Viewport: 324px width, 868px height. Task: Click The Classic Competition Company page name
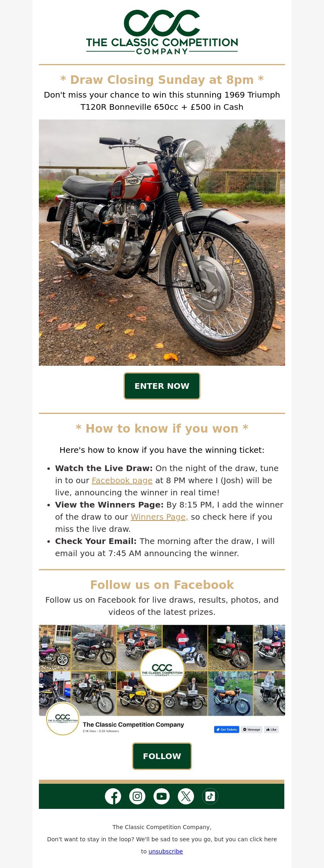(x=133, y=725)
